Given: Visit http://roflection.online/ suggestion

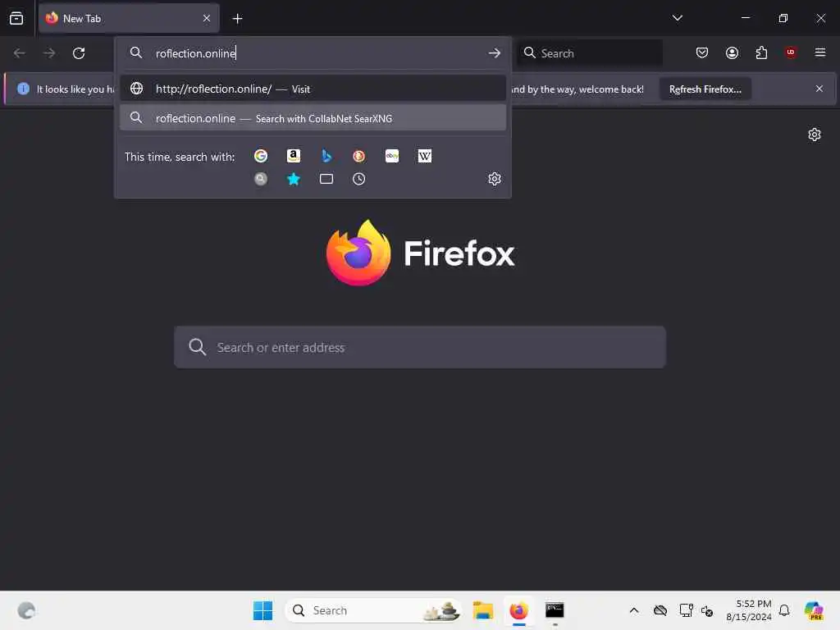Looking at the screenshot, I should point(313,89).
